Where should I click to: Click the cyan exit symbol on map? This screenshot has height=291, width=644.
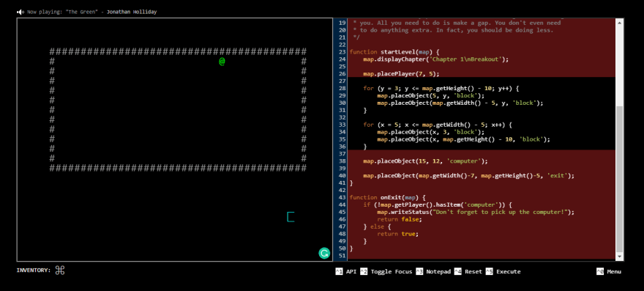click(291, 217)
